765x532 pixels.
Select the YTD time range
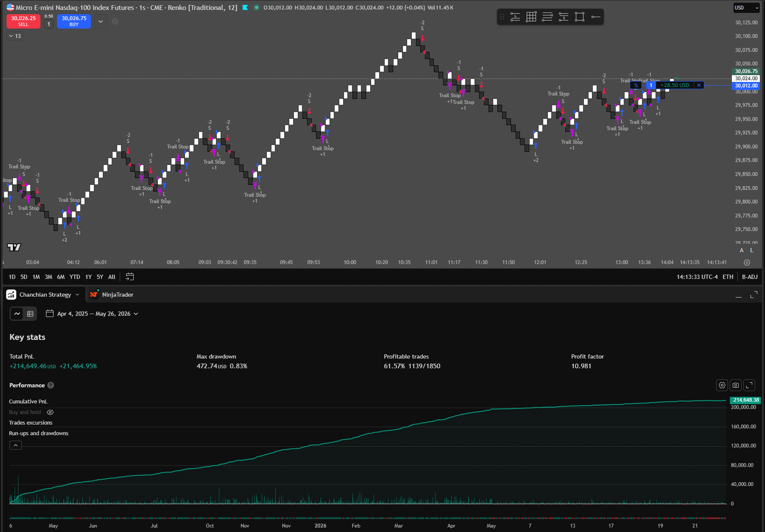pyautogui.click(x=75, y=277)
